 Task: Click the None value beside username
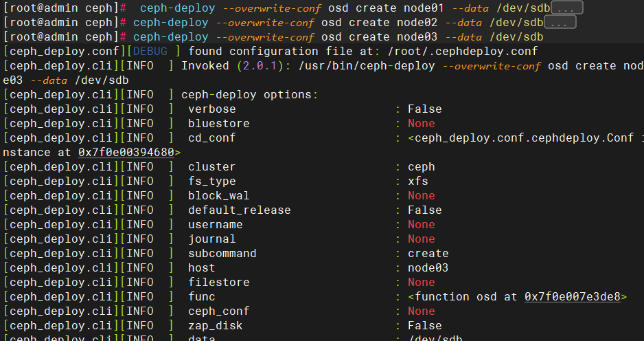click(x=422, y=224)
